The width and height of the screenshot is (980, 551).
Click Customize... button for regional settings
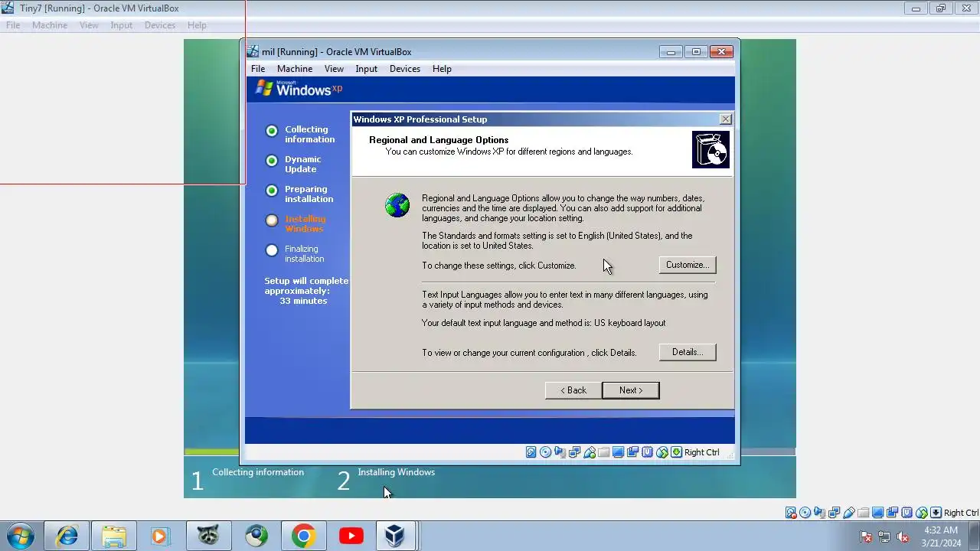tap(687, 265)
